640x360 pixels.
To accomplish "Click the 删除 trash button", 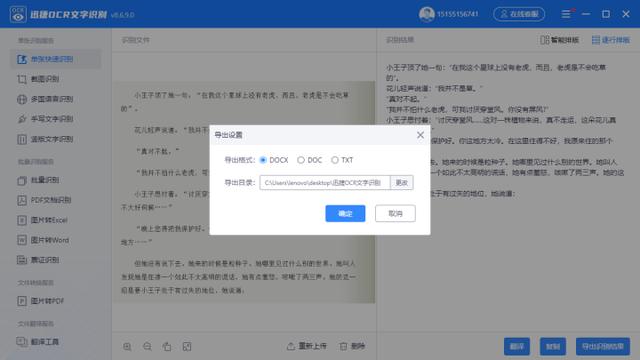I will 352,346.
